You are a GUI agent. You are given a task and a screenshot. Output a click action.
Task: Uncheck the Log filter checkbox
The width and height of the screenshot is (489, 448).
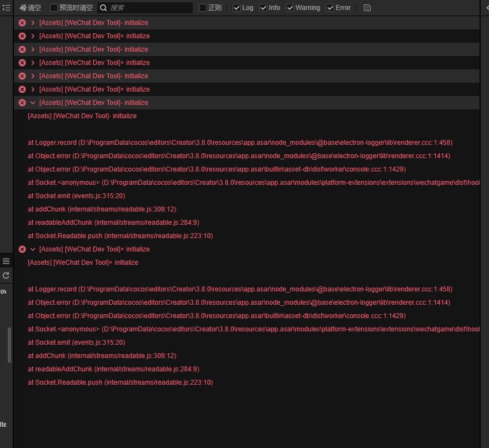(x=237, y=8)
